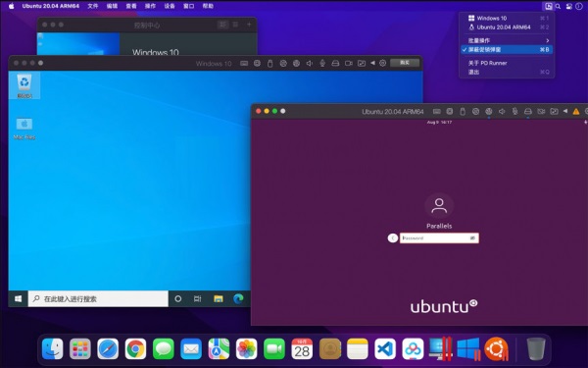
Task: Switch Control Center to grid view
Action: pos(222,25)
